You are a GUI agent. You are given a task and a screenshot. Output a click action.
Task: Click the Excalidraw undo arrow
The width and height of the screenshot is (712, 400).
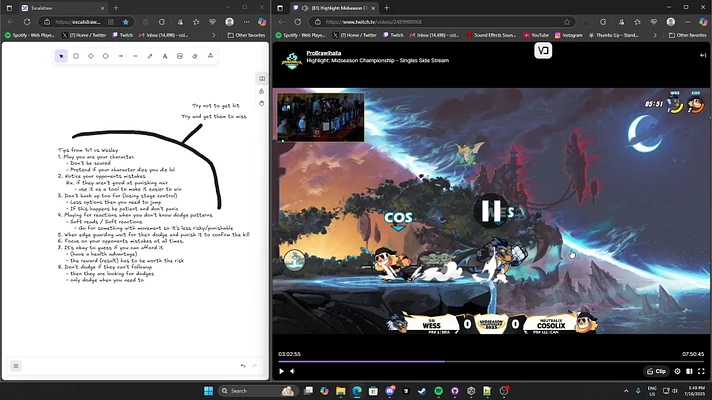pyautogui.click(x=243, y=366)
